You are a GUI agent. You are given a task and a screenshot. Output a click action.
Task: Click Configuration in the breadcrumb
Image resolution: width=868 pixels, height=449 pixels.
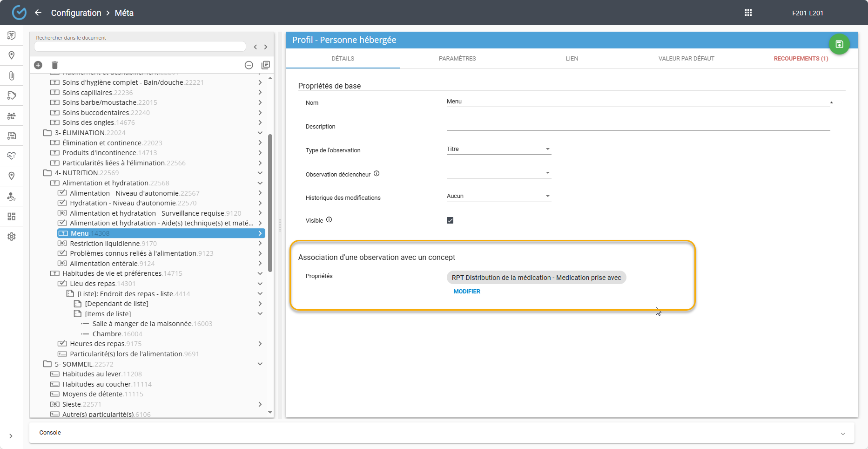[76, 13]
